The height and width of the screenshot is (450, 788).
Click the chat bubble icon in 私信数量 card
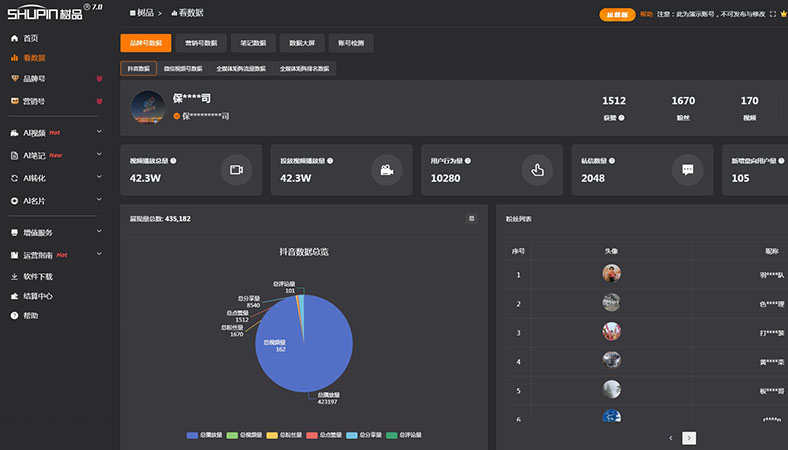687,170
